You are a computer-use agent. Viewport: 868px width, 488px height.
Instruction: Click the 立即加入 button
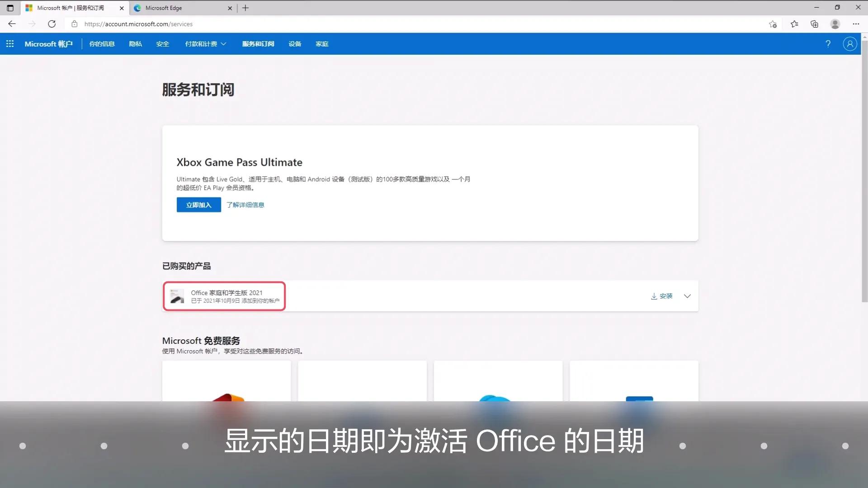198,204
